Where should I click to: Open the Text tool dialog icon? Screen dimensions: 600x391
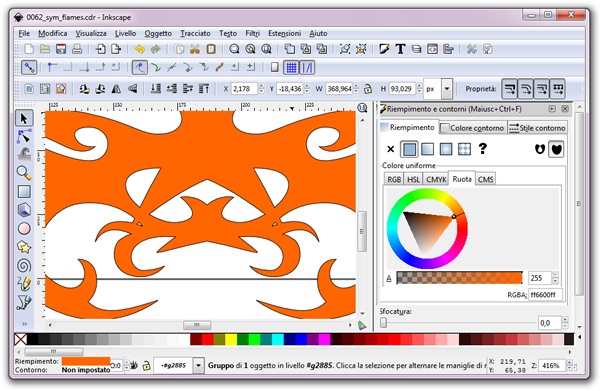(400, 49)
